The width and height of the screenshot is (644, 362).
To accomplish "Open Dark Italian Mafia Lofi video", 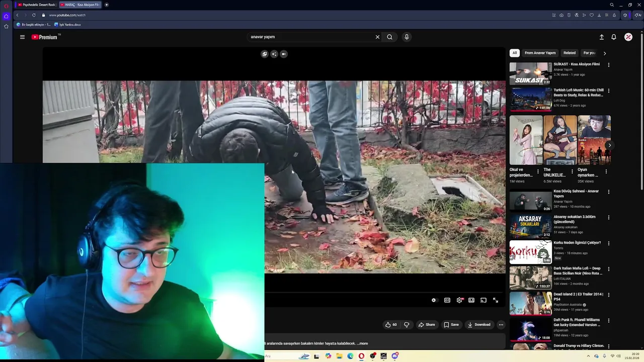I will 530,278.
